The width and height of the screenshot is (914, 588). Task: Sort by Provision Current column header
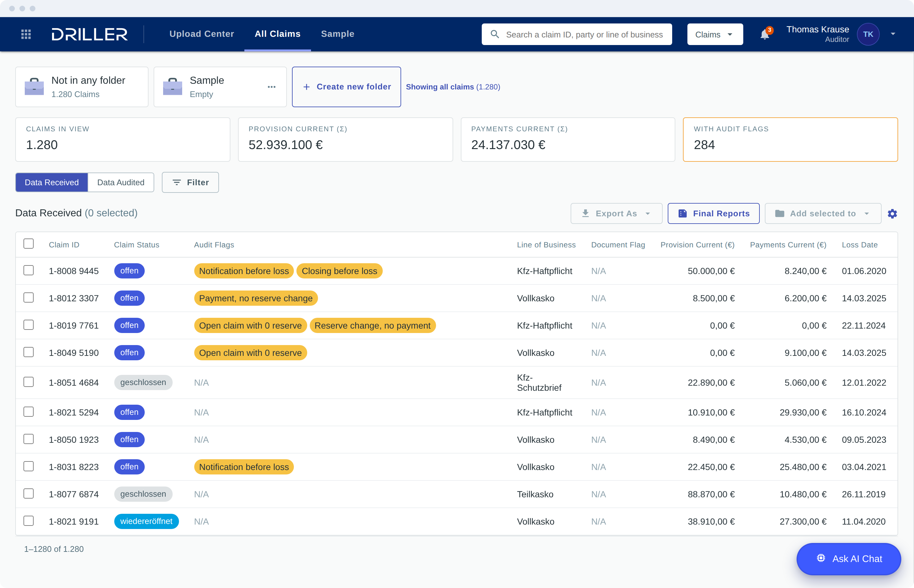[698, 245]
